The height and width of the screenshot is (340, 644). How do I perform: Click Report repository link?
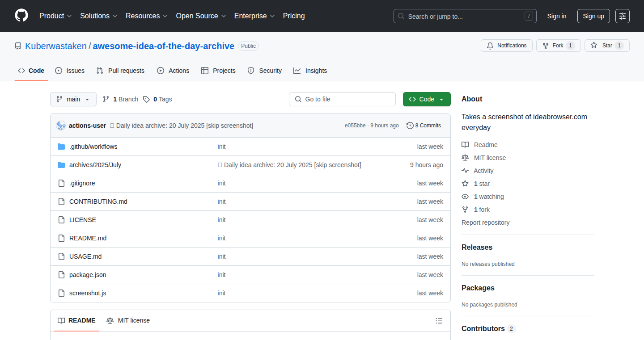click(486, 222)
